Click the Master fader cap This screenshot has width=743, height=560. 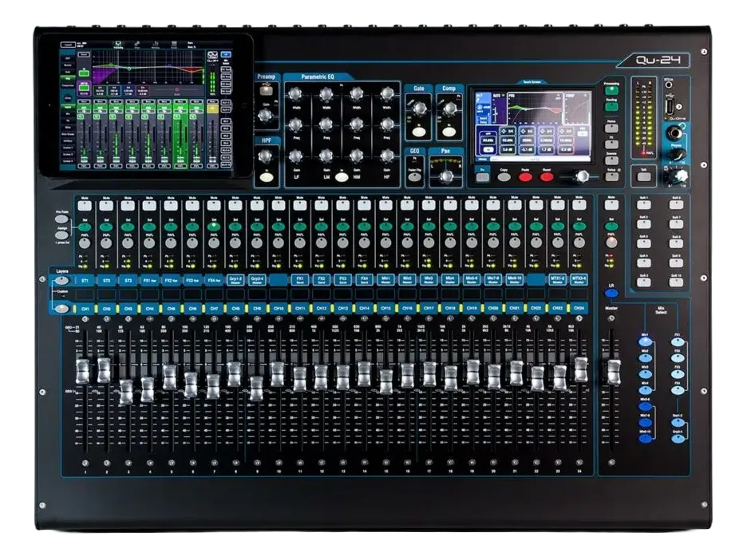click(x=614, y=373)
